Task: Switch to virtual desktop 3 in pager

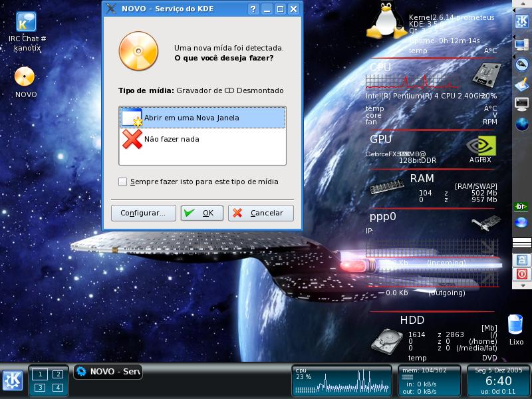Action: coord(40,388)
